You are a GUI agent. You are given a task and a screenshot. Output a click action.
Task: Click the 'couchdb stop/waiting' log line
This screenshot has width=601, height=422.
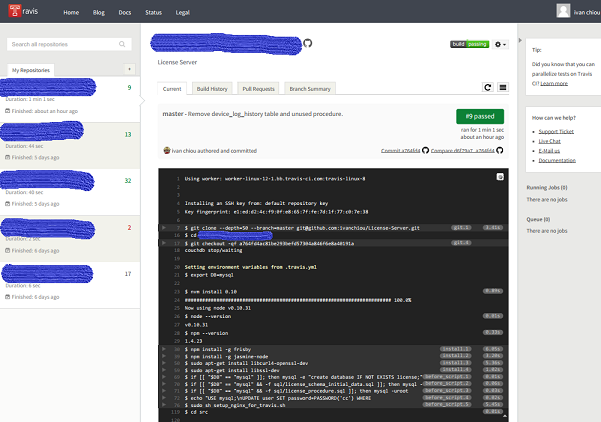click(x=333, y=250)
